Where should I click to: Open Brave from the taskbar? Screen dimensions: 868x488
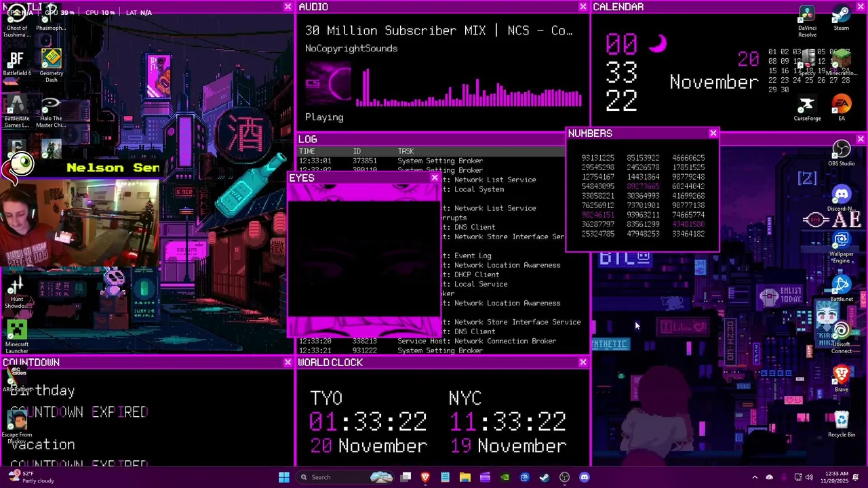click(x=425, y=477)
